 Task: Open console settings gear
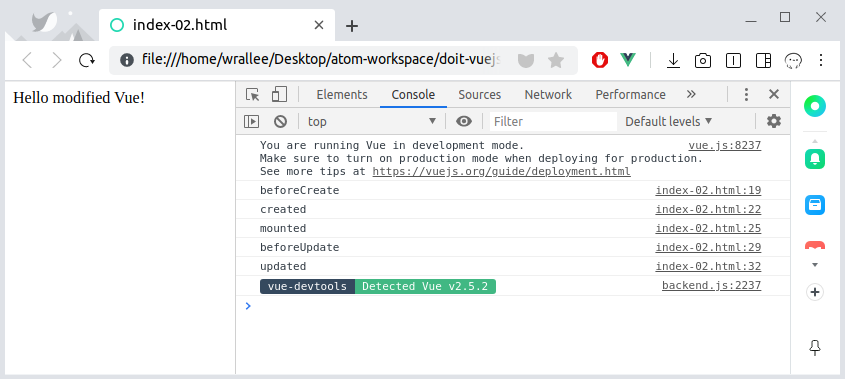click(x=774, y=121)
